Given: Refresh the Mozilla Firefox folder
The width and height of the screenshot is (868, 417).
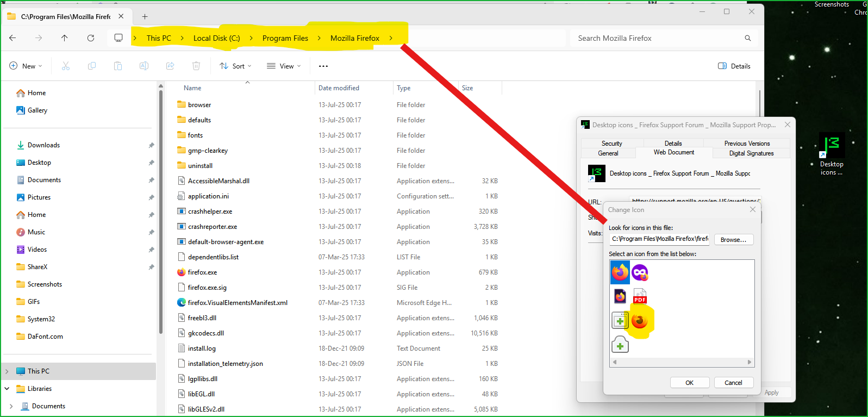Looking at the screenshot, I should pyautogui.click(x=91, y=38).
